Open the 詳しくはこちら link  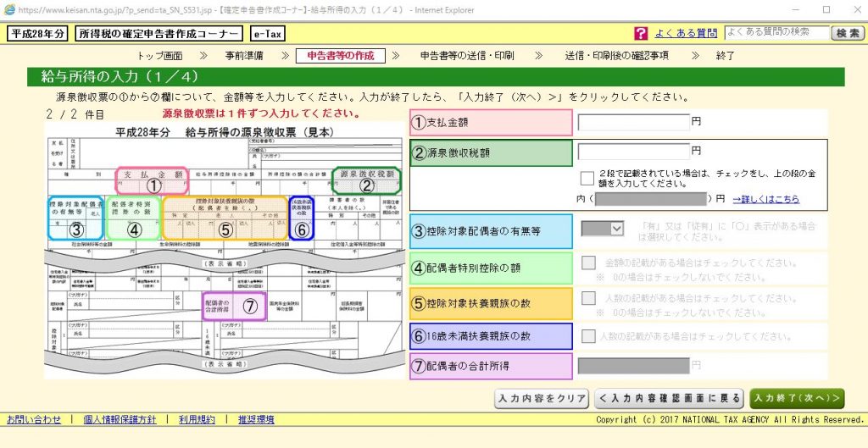pos(765,199)
